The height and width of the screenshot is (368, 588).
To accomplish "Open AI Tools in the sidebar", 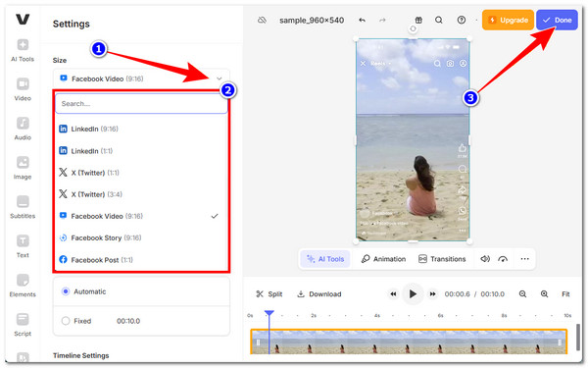I will 23,50.
